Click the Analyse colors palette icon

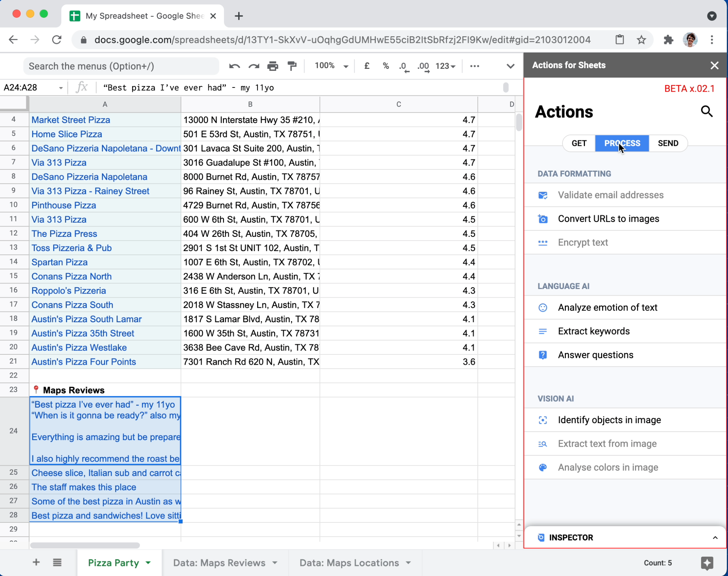point(543,467)
